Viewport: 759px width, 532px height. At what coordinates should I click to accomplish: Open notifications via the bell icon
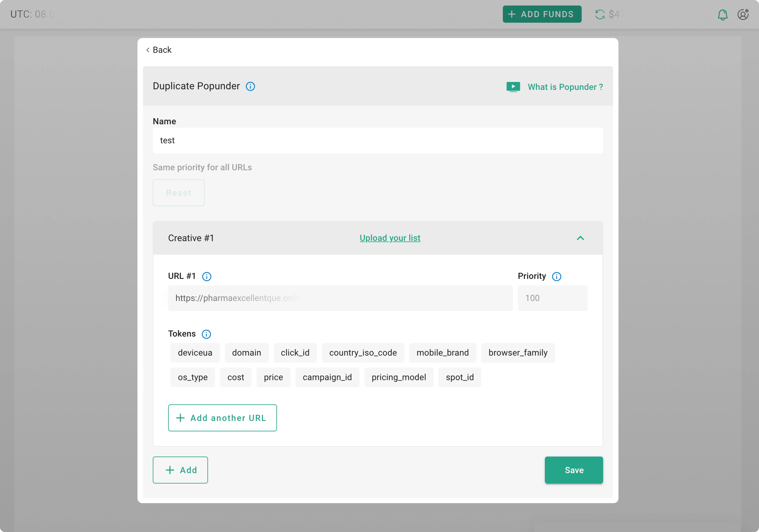723,15
